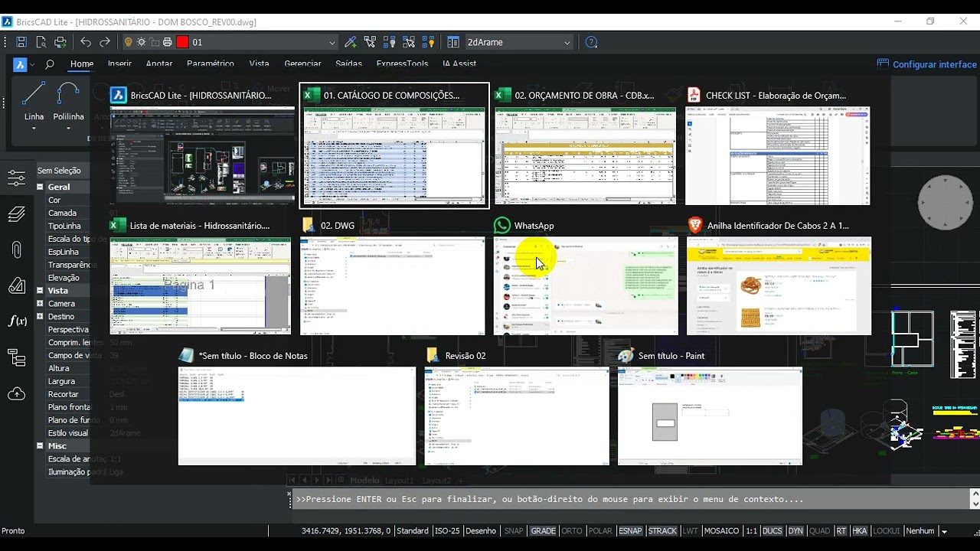The image size is (980, 551).
Task: Expand the Camera property row
Action: [x=40, y=304]
